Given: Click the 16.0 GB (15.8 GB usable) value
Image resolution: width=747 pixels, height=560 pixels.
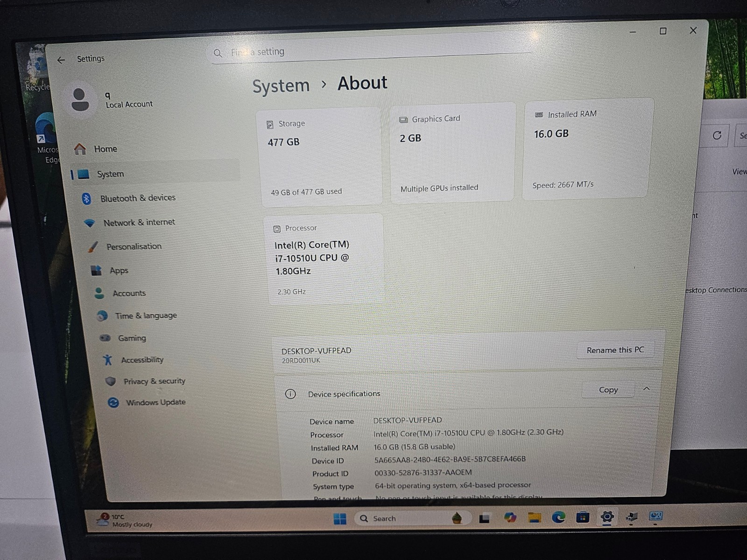Looking at the screenshot, I should [415, 447].
